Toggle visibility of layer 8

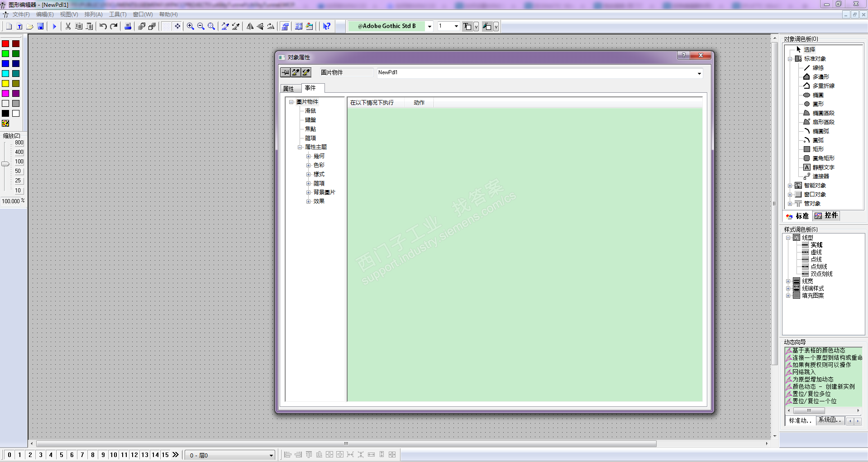pyautogui.click(x=93, y=455)
